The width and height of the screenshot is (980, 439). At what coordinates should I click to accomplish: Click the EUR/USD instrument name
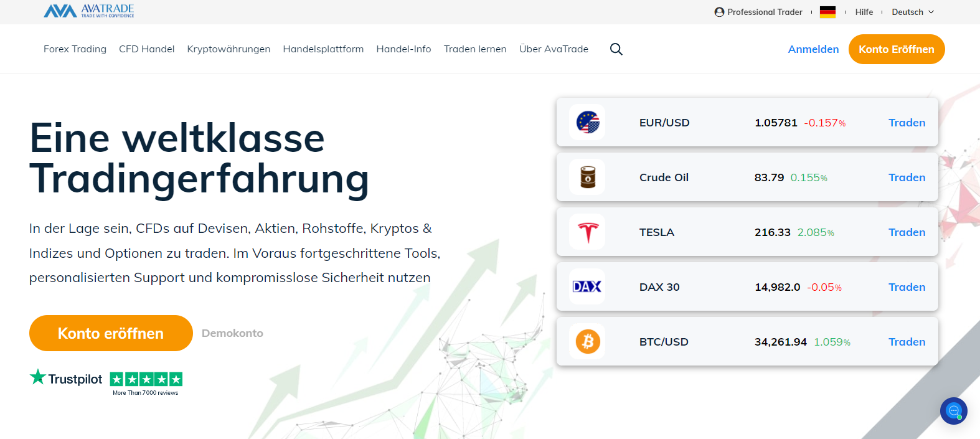pos(664,123)
